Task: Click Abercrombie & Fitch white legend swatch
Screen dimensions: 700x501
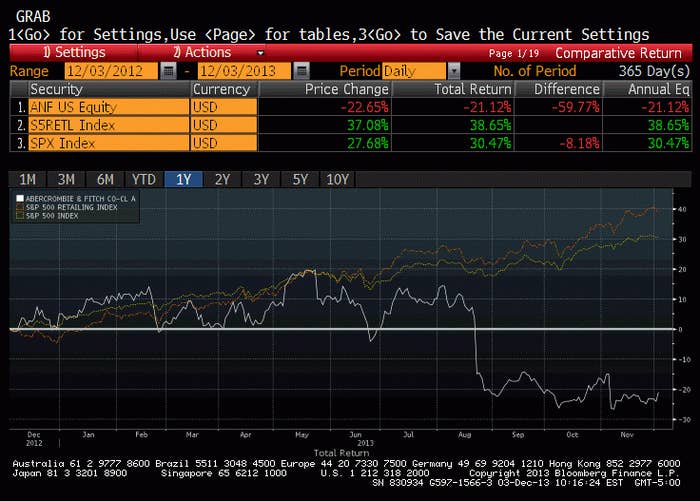Action: pyautogui.click(x=20, y=198)
